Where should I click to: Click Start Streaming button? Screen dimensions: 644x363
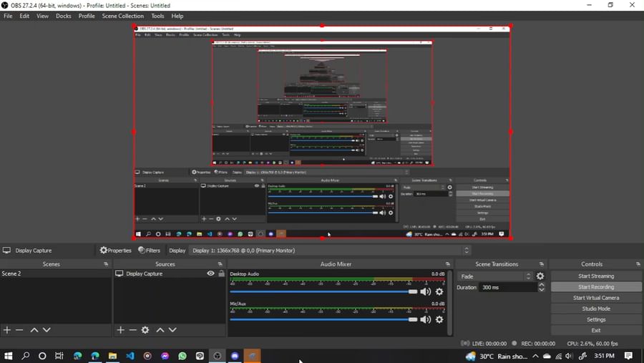click(596, 276)
